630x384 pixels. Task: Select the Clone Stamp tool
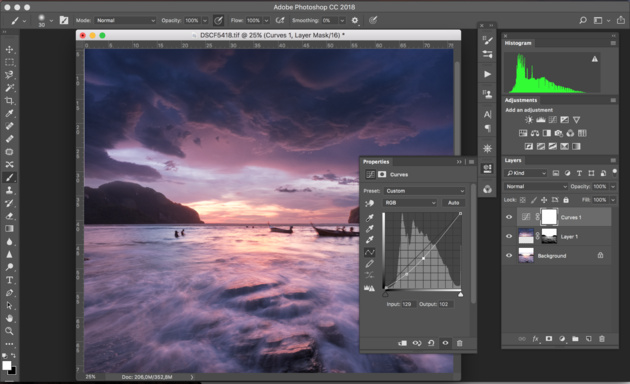[x=9, y=190]
